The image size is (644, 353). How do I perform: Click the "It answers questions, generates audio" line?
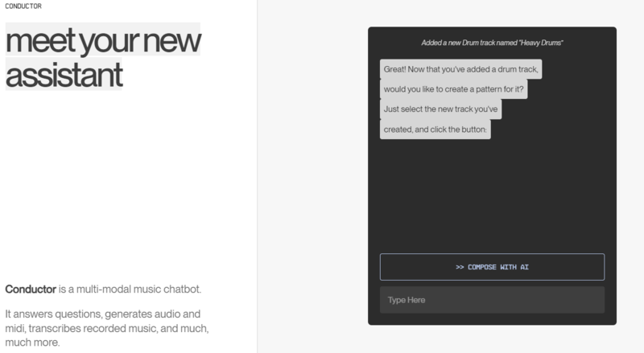[102, 314]
